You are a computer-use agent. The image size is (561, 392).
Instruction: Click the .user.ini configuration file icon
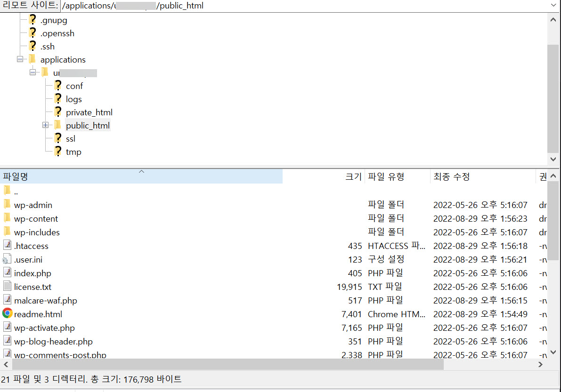point(7,259)
